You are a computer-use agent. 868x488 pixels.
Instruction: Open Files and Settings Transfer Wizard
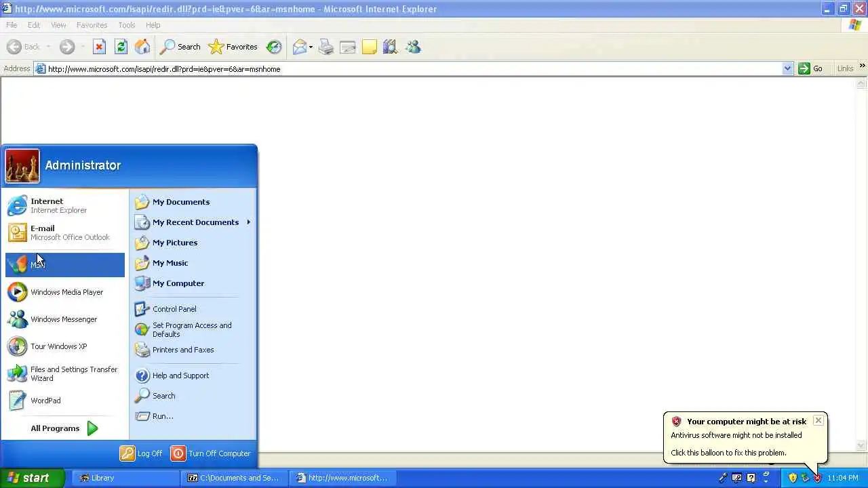(65, 373)
